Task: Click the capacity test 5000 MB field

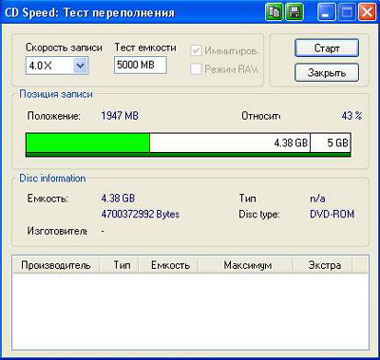Action: (x=140, y=65)
